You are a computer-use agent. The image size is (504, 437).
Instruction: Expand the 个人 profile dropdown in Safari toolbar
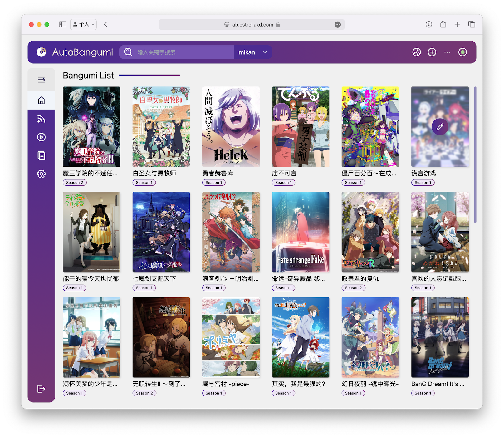coord(83,24)
